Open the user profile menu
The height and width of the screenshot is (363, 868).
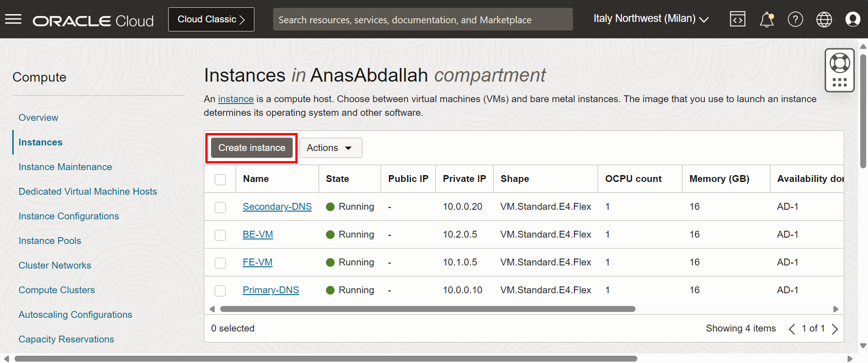[853, 19]
